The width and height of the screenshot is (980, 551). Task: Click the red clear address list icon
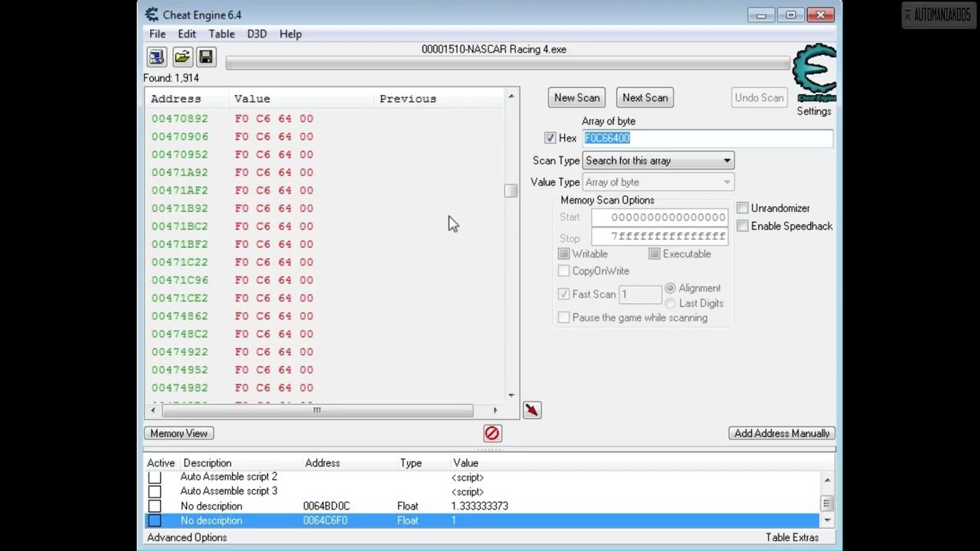click(492, 433)
